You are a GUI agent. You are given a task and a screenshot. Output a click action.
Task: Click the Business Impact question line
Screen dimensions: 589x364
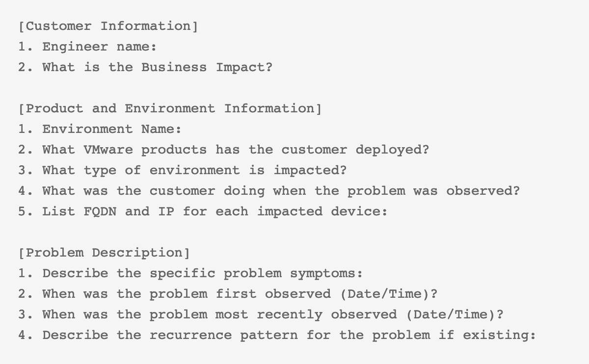(x=145, y=67)
